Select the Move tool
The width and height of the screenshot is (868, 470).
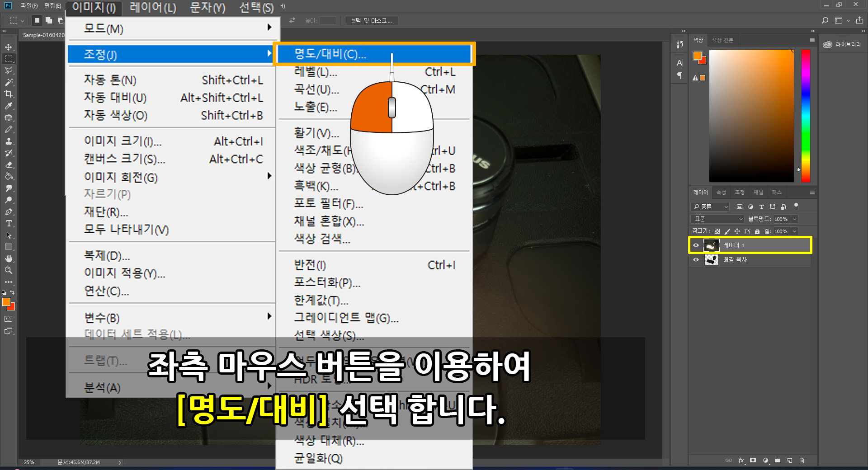point(9,47)
